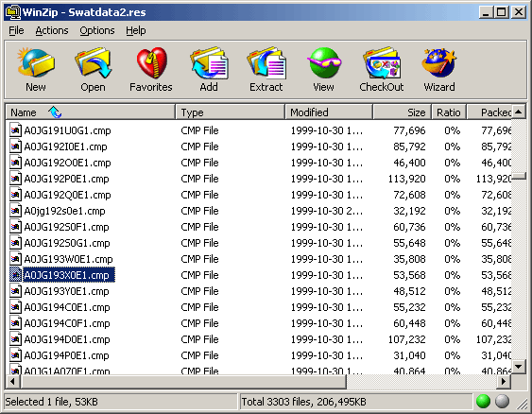Close the WinZip window
The height and width of the screenshot is (414, 532).
[519, 12]
